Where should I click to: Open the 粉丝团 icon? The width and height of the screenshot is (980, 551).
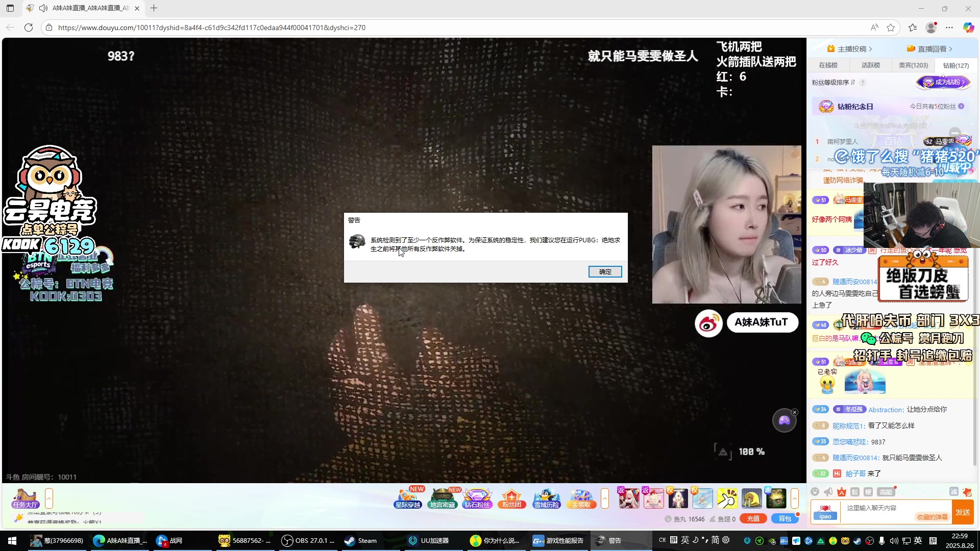click(511, 498)
